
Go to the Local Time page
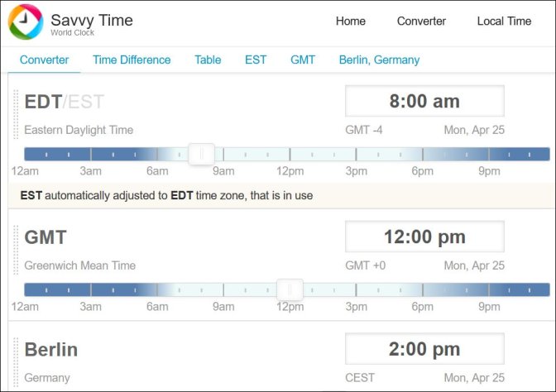pos(504,22)
